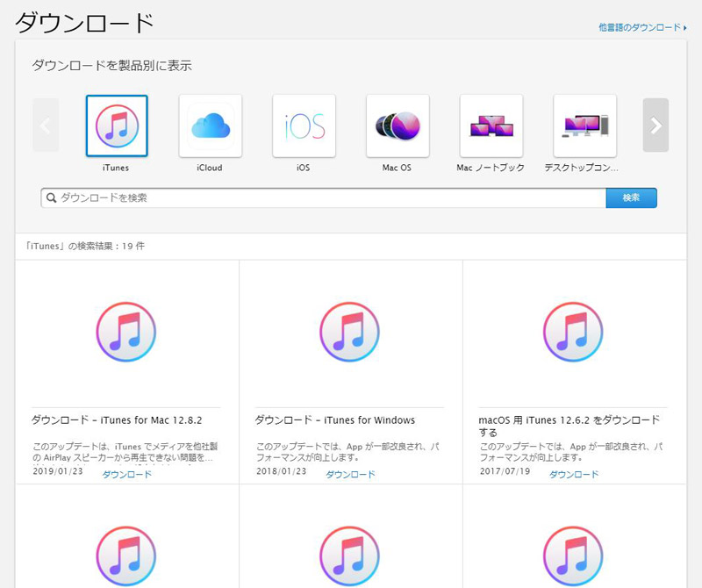Click the iTunes label under the first product
Image resolution: width=702 pixels, height=588 pixels.
click(x=116, y=168)
